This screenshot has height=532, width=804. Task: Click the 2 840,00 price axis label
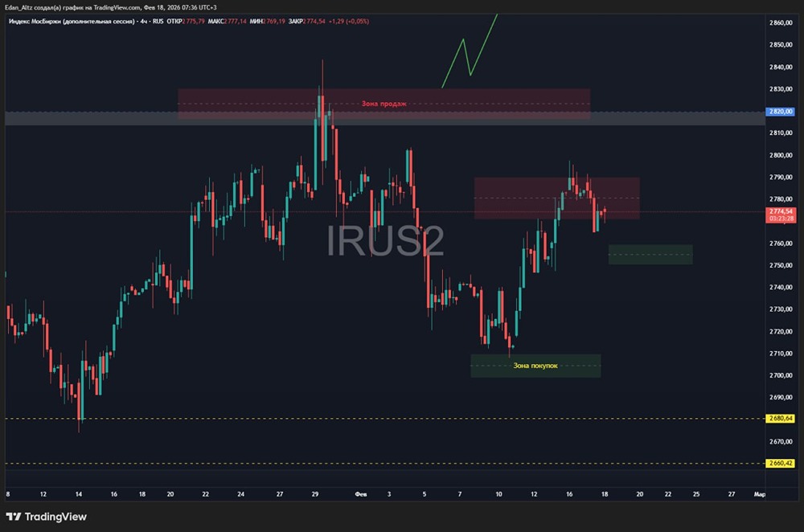pos(781,67)
